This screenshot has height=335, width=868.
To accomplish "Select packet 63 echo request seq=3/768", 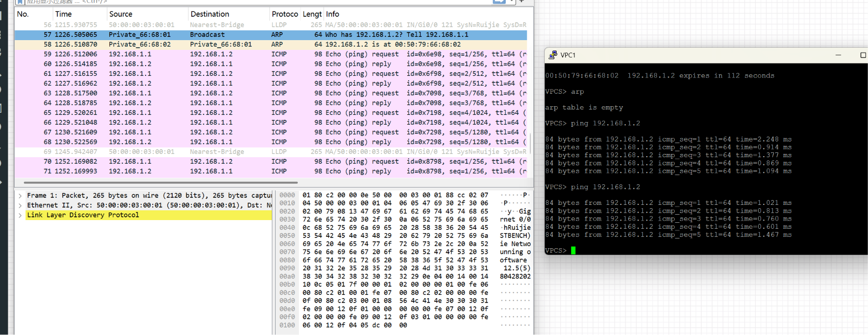I will click(271, 93).
